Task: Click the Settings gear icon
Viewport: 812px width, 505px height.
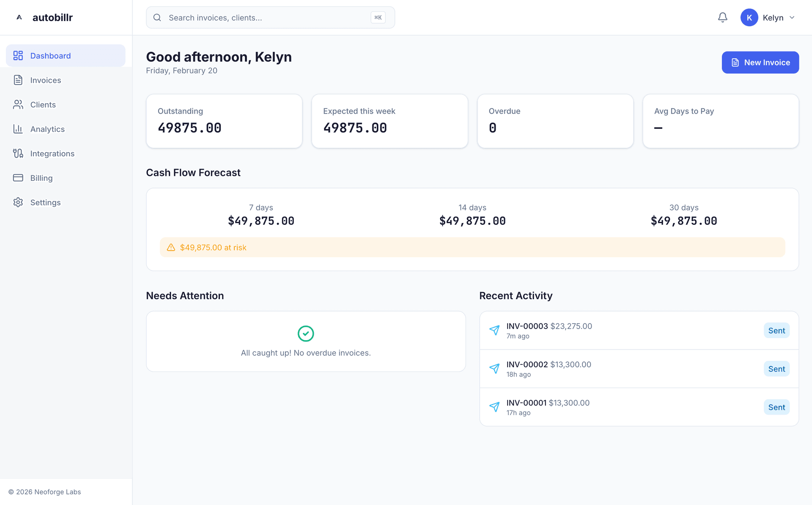Action: pyautogui.click(x=18, y=202)
